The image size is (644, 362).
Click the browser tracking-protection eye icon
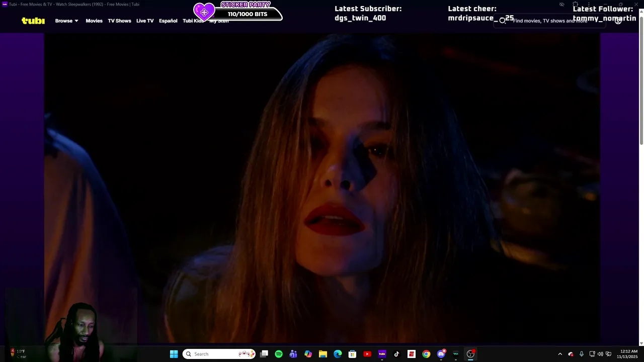[562, 5]
